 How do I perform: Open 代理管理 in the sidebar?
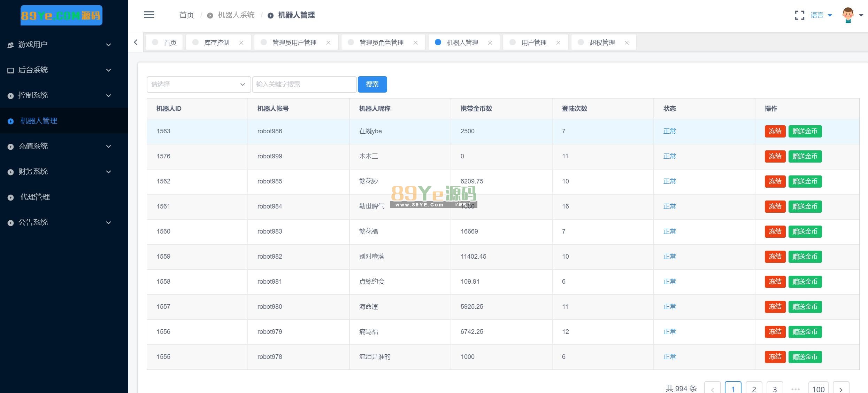pyautogui.click(x=35, y=197)
